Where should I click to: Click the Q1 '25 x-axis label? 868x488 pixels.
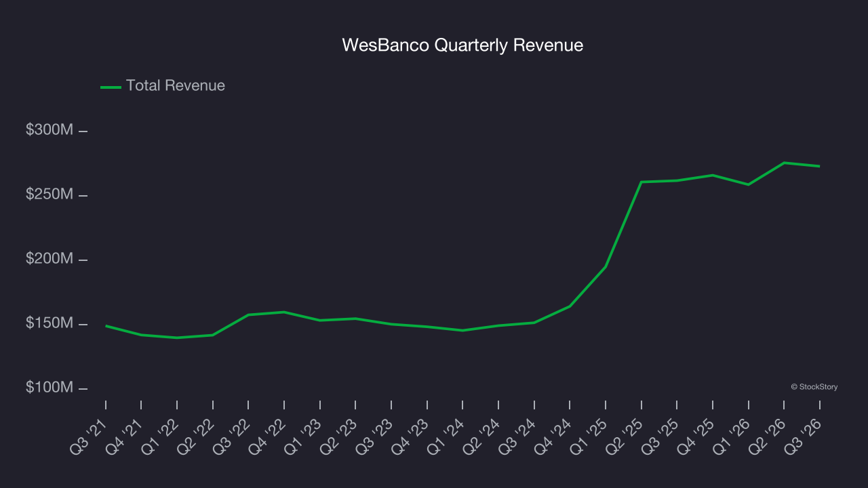pos(589,436)
